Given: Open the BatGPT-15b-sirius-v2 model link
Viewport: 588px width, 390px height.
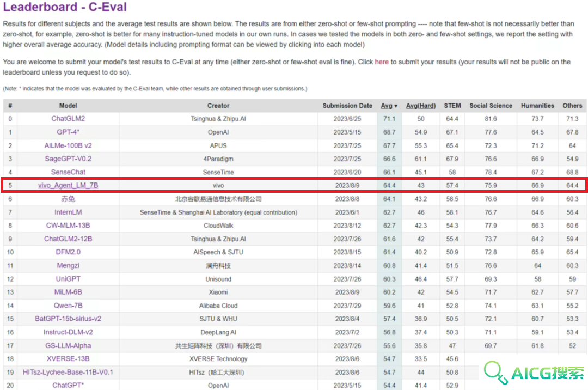Looking at the screenshot, I should coord(68,319).
